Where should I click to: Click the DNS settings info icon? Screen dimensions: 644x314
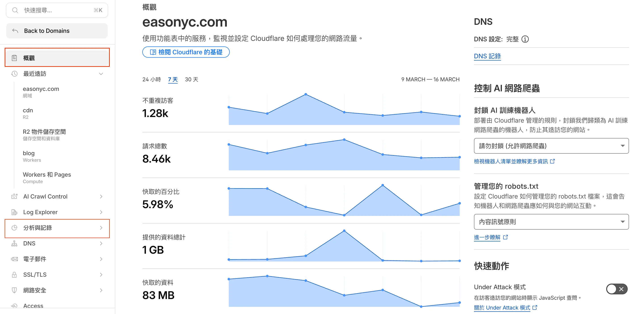tap(525, 39)
